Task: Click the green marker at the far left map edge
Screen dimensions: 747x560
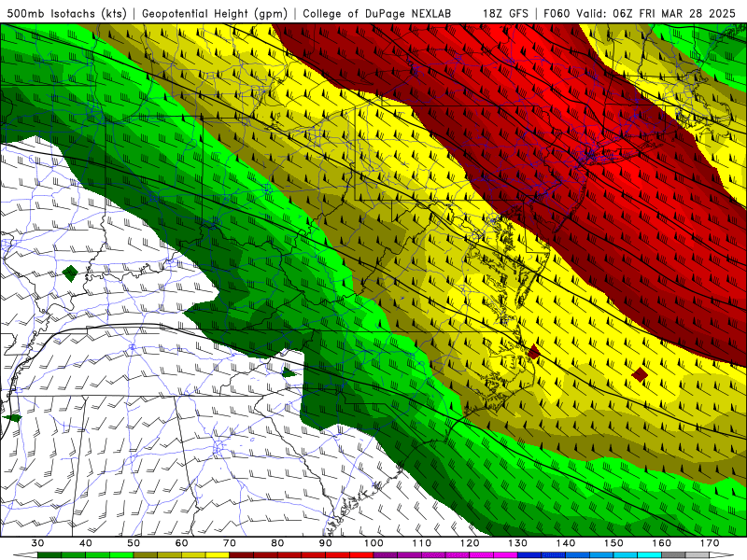Action: (12, 418)
